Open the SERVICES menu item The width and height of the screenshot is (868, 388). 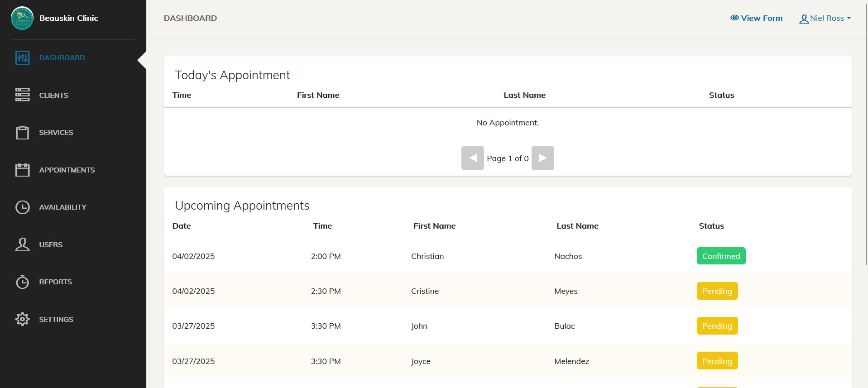56,133
